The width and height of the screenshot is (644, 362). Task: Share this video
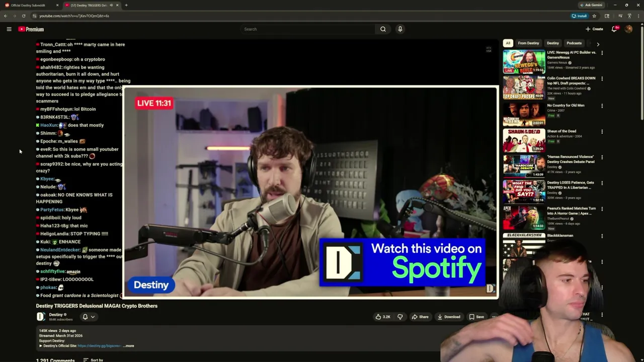[x=420, y=317]
